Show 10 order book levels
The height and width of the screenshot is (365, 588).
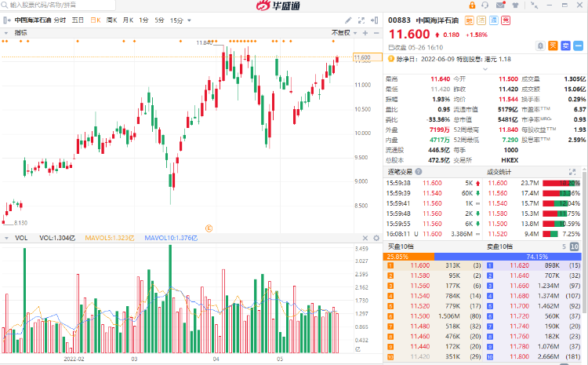pos(575,246)
